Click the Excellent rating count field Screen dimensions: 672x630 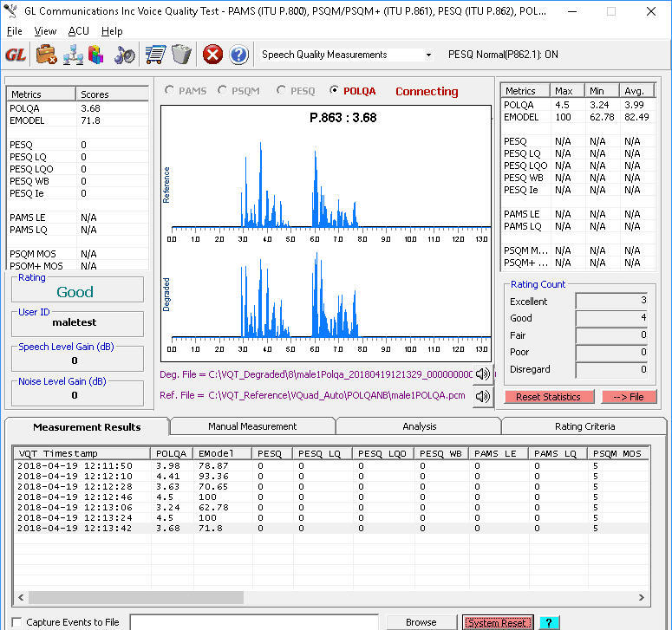pyautogui.click(x=611, y=301)
